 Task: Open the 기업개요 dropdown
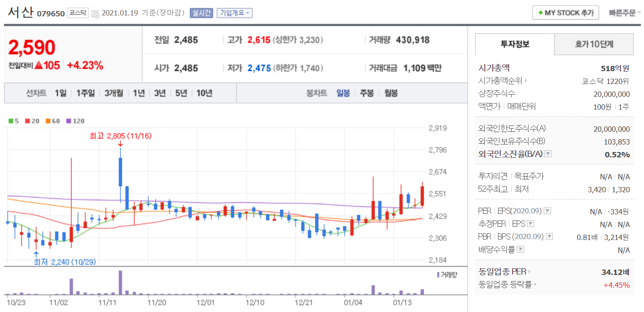point(234,13)
